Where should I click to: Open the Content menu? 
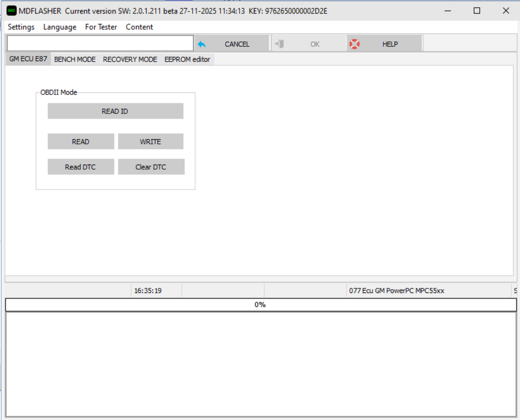[x=139, y=27]
